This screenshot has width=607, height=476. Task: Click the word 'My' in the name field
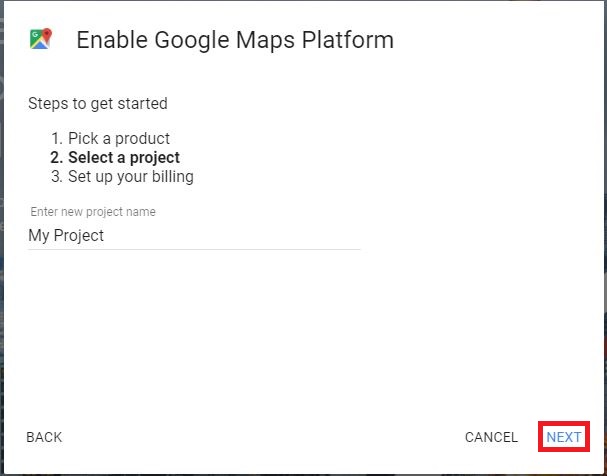(39, 236)
